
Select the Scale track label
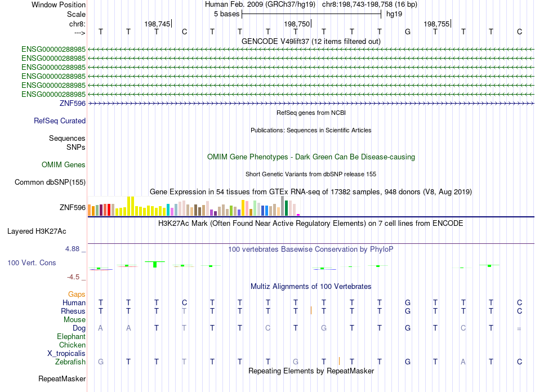[x=76, y=14]
